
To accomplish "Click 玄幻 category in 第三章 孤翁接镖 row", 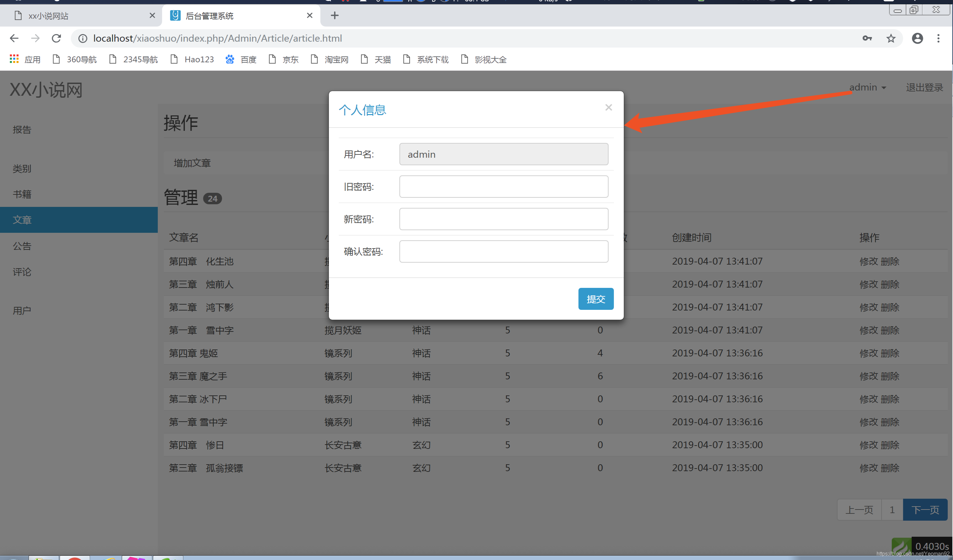I will tap(421, 468).
